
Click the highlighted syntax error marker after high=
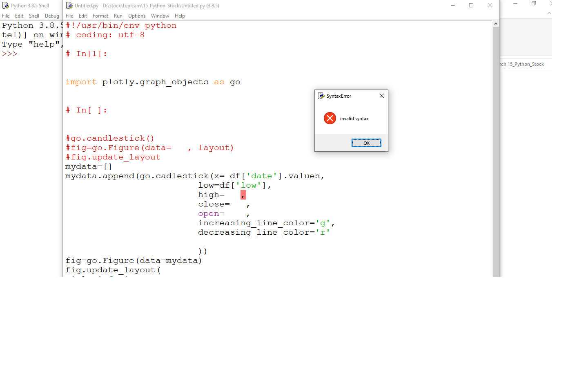click(243, 195)
